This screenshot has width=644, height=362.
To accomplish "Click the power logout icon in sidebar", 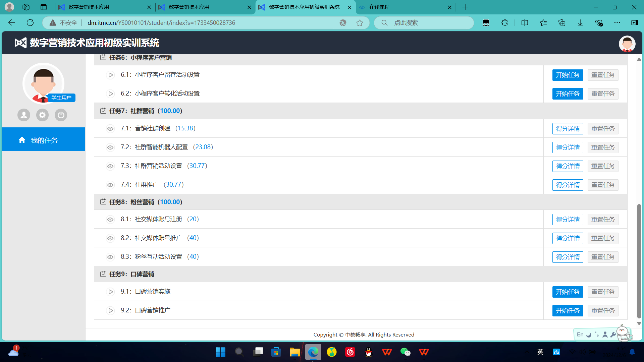I will coord(61,115).
